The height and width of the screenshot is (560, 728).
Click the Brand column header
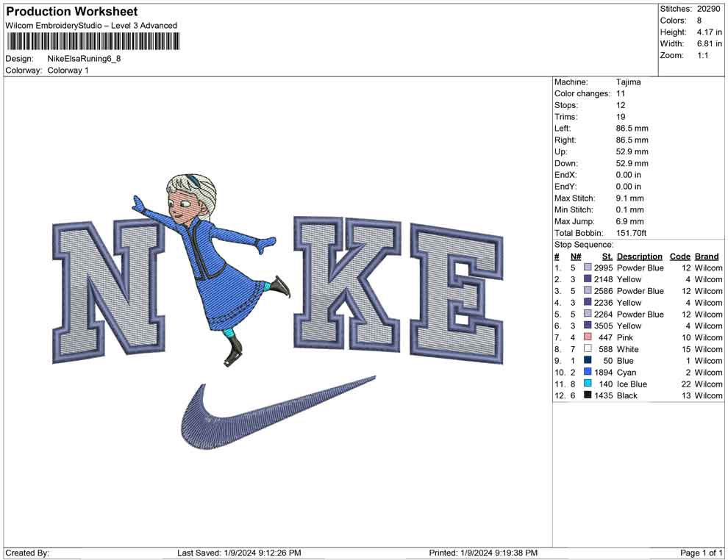(x=707, y=256)
